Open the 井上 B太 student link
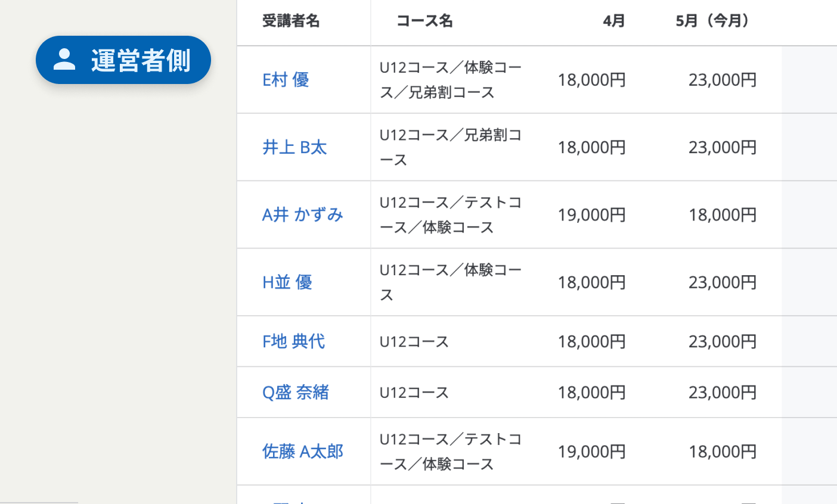The width and height of the screenshot is (837, 504). point(294,147)
